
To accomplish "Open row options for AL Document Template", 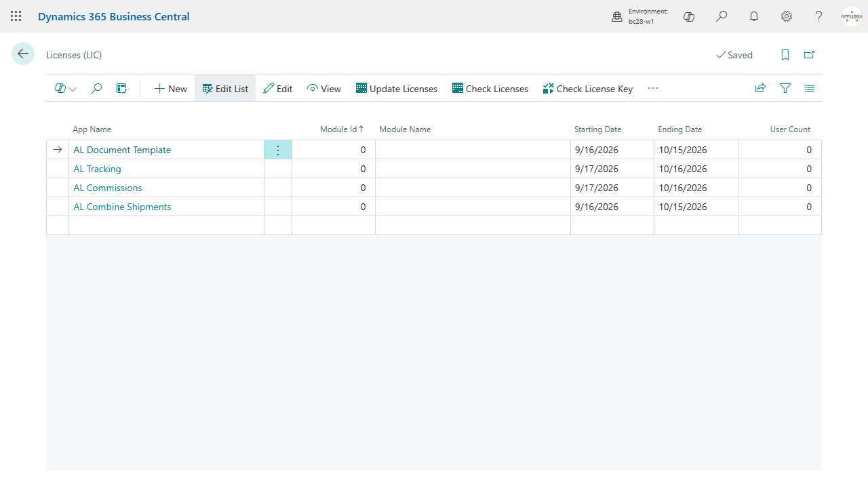I will click(x=278, y=150).
